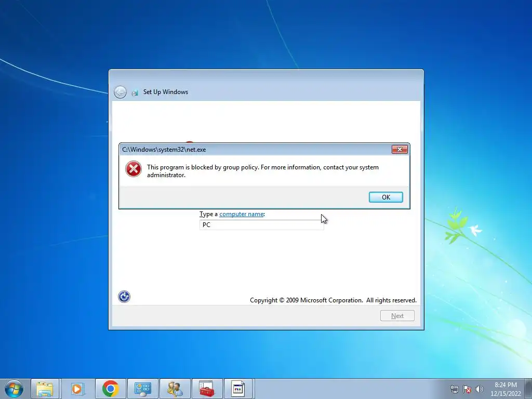The width and height of the screenshot is (532, 399).
Task: Launch Windows Explorer from taskbar
Action: 45,389
